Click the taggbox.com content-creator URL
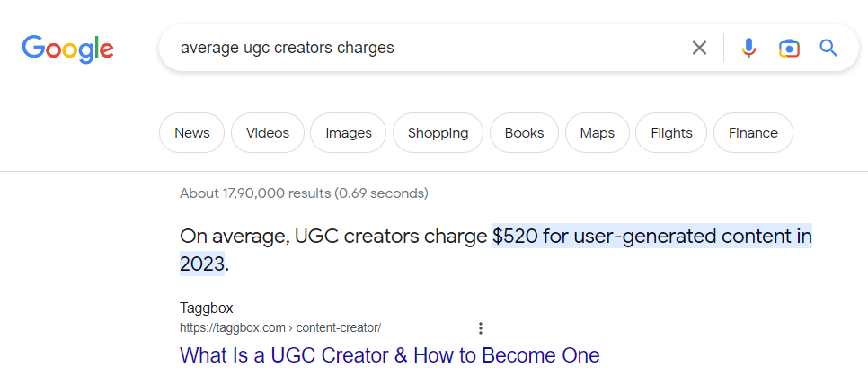Screen dimensions: 868x385 pos(280,327)
